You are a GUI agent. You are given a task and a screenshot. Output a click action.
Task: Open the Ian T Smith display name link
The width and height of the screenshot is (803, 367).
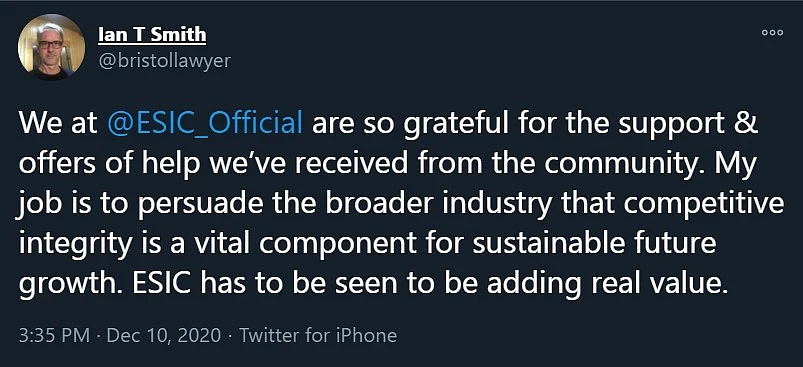click(x=151, y=35)
